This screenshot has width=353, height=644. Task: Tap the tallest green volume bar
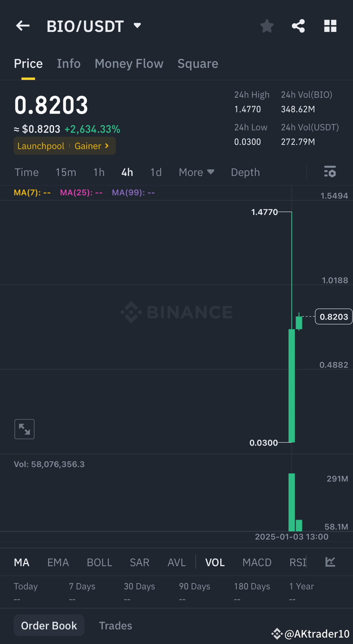click(292, 502)
